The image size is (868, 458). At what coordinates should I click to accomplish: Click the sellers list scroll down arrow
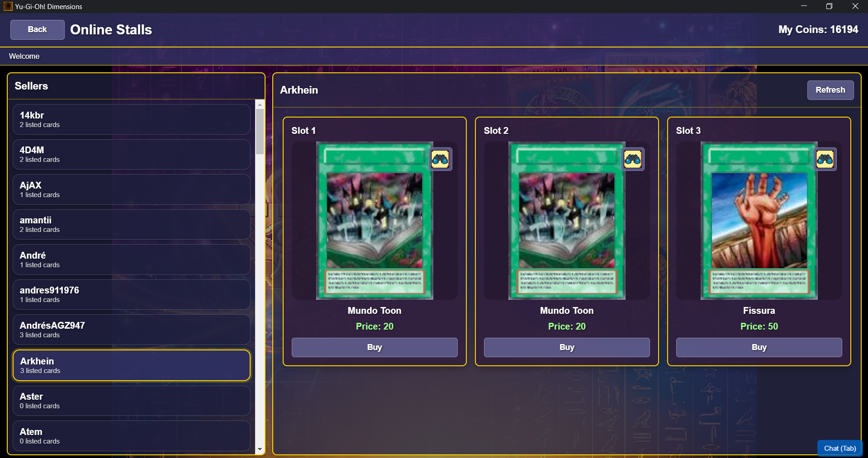260,449
